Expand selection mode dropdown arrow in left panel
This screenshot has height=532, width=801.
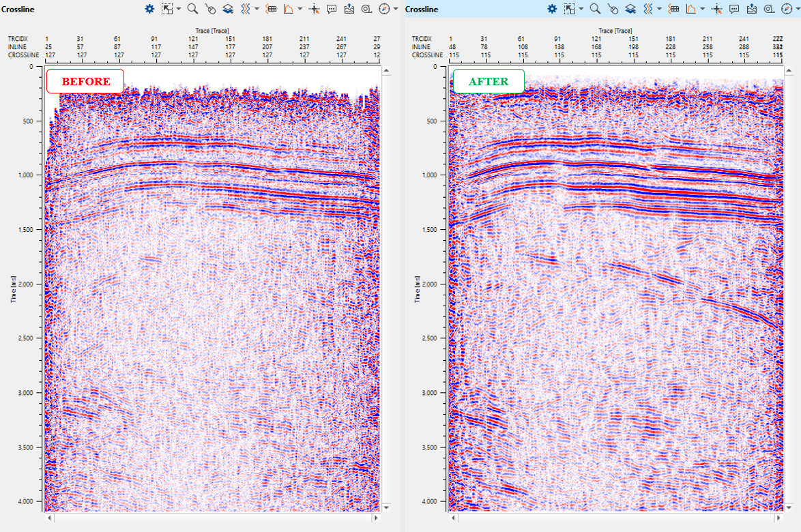pos(179,10)
